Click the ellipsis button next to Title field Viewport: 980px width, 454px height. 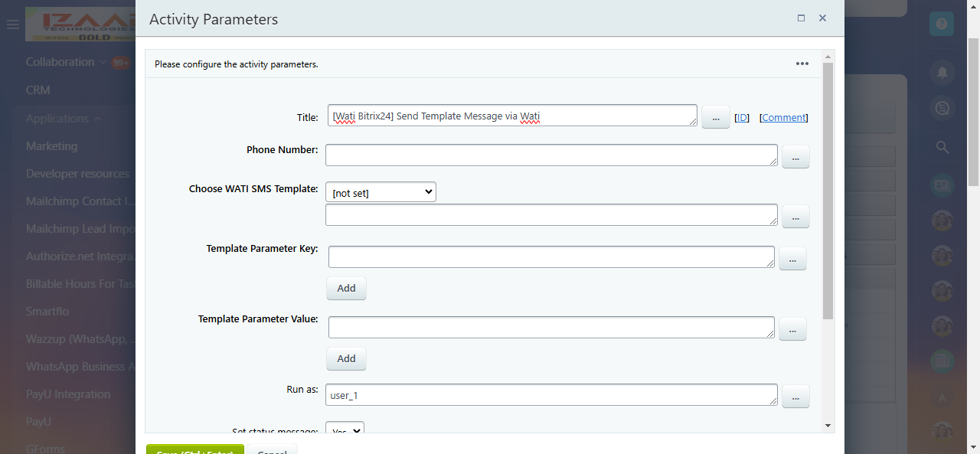(715, 117)
